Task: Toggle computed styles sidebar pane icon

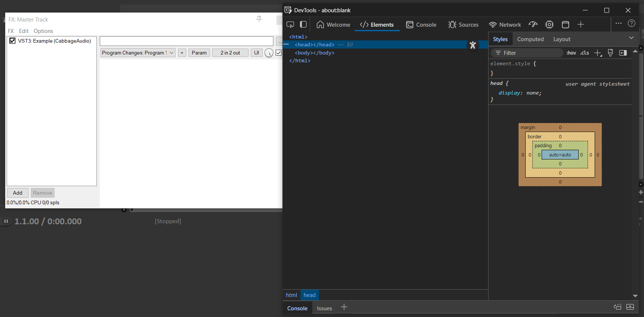Action: [x=623, y=53]
